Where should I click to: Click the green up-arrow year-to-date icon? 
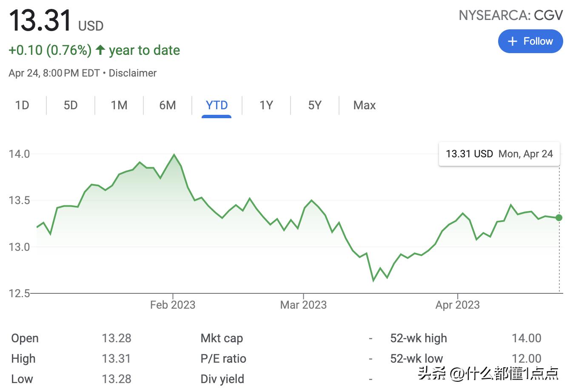[x=100, y=50]
